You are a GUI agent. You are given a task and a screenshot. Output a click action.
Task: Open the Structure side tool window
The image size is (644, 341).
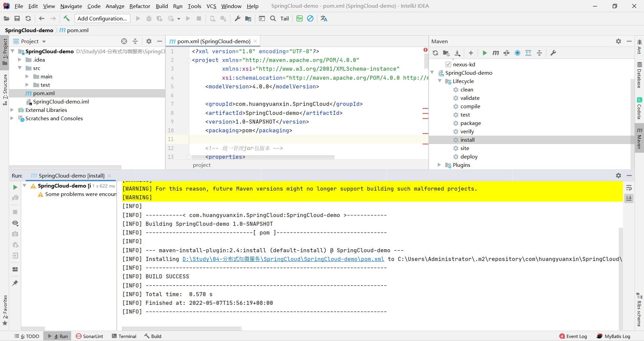coord(5,90)
